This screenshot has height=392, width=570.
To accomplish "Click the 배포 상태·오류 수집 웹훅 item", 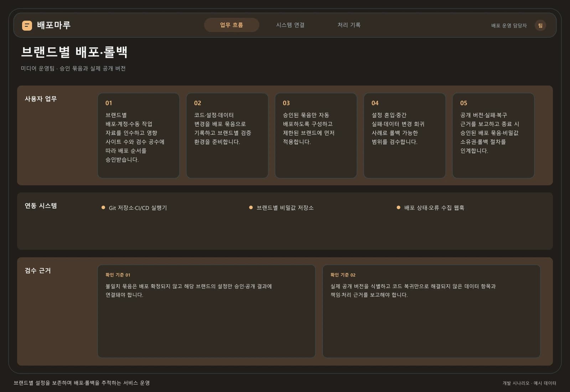I will 434,208.
